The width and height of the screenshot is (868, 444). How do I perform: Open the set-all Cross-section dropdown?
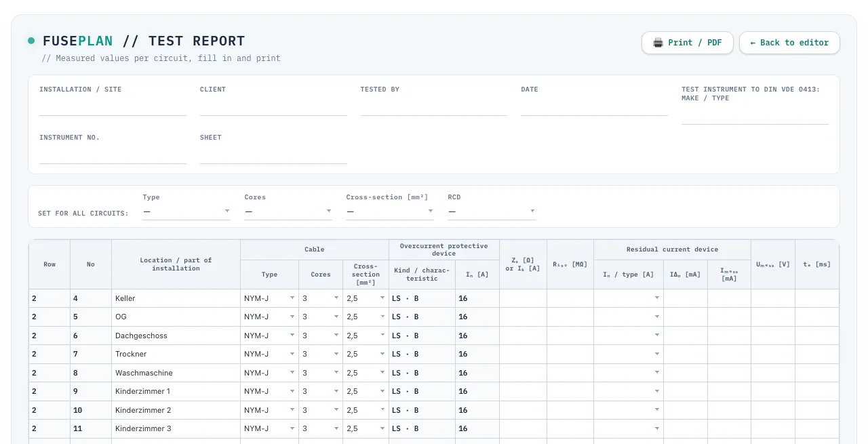point(390,211)
